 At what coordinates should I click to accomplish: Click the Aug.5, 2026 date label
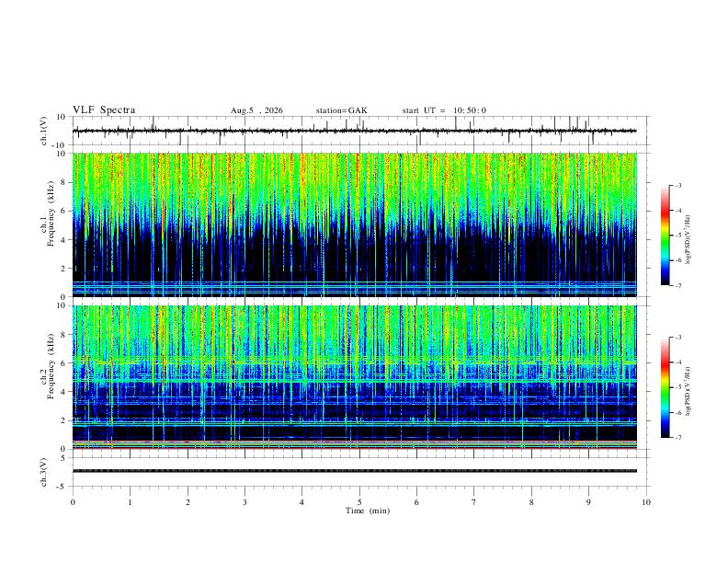coord(256,110)
